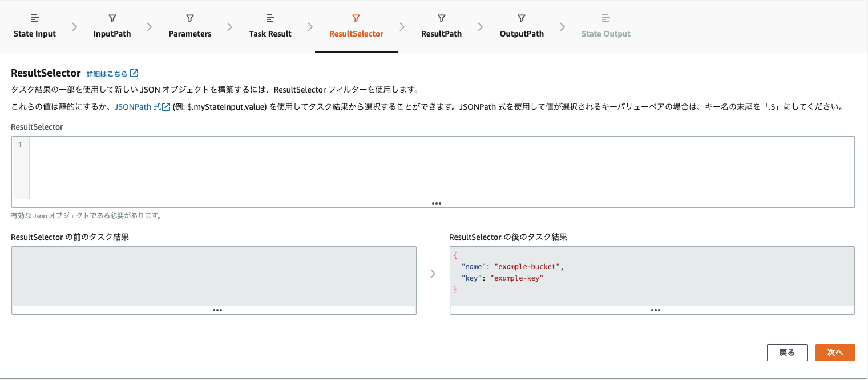
Task: Click the Task Result list icon
Action: coord(269,18)
